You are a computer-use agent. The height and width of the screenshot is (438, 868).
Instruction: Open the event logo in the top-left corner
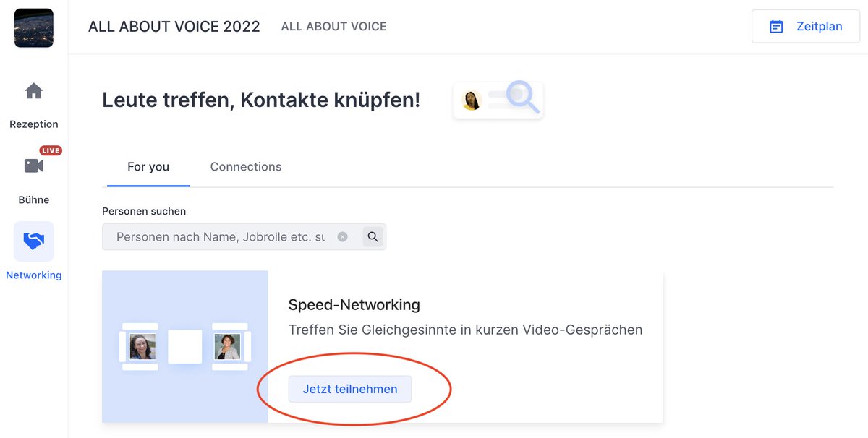click(33, 27)
